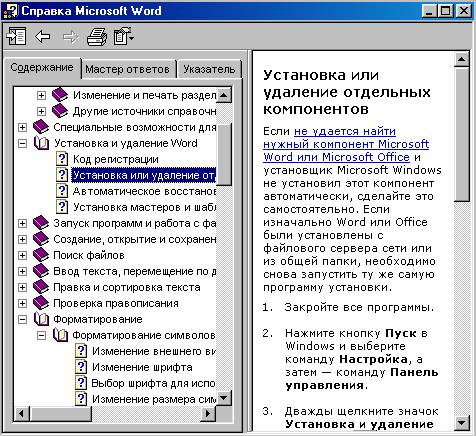Click the Help icon in the title bar

(x=10, y=11)
